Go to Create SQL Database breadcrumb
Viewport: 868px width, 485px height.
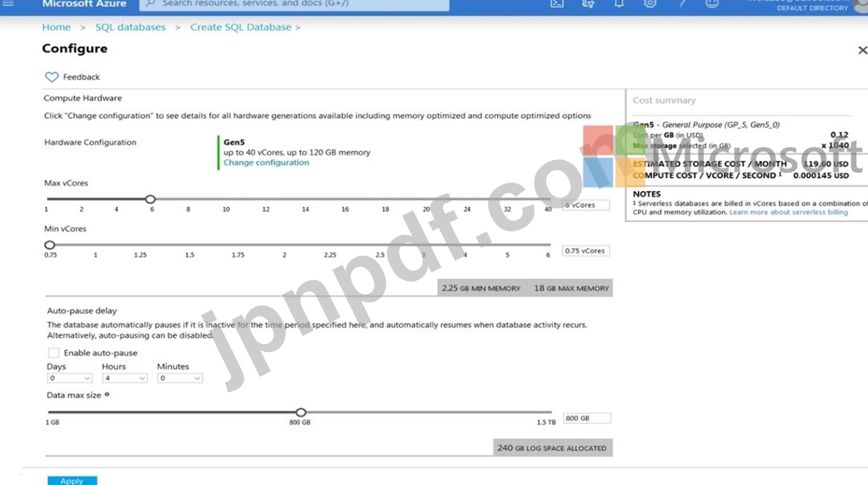(240, 27)
